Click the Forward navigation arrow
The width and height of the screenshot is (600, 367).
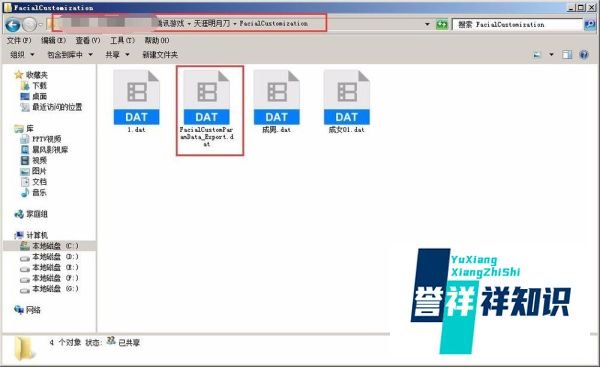click(29, 25)
